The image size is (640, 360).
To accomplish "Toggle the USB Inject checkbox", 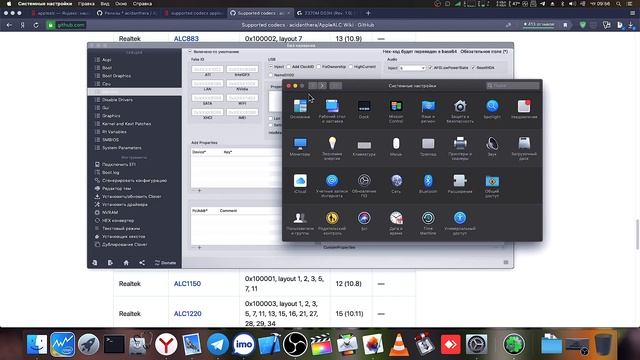I will point(271,67).
